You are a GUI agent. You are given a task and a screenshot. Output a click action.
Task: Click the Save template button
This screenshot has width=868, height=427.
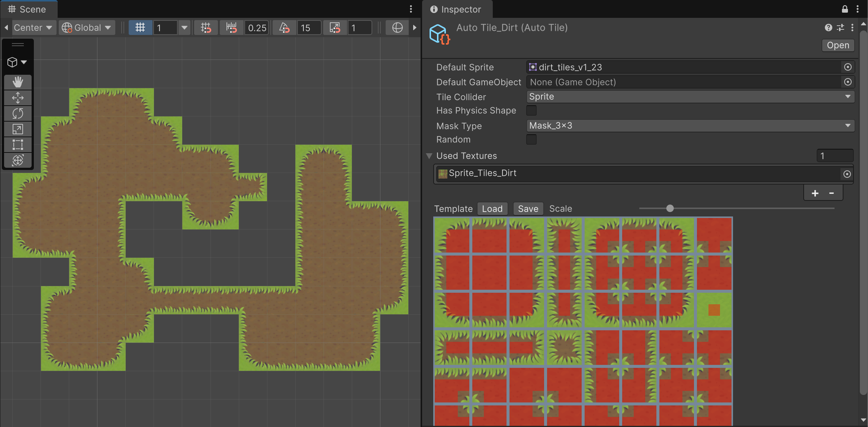(x=528, y=209)
